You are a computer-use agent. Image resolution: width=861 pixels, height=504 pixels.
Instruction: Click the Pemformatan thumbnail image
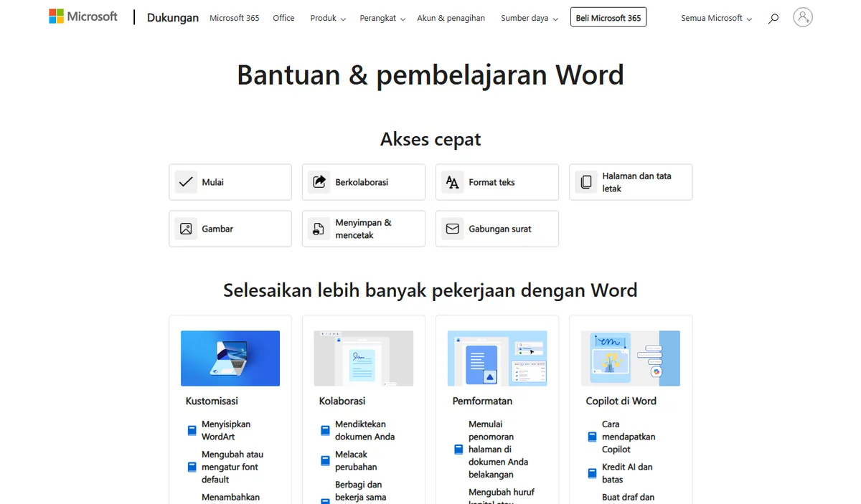(497, 358)
